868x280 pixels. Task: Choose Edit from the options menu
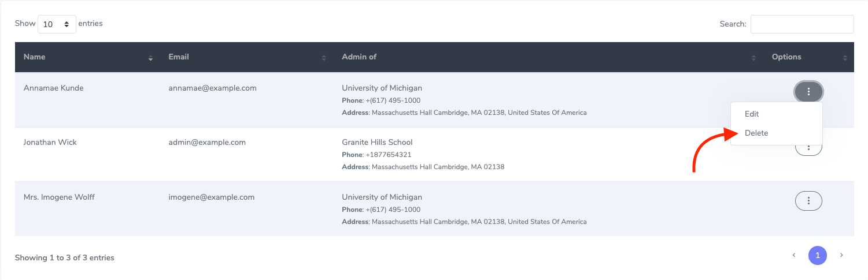pos(752,114)
